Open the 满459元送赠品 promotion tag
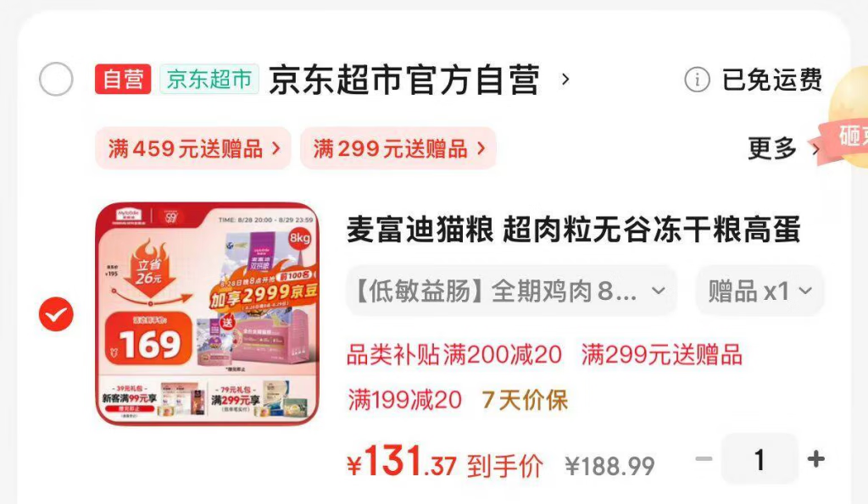 tap(193, 148)
